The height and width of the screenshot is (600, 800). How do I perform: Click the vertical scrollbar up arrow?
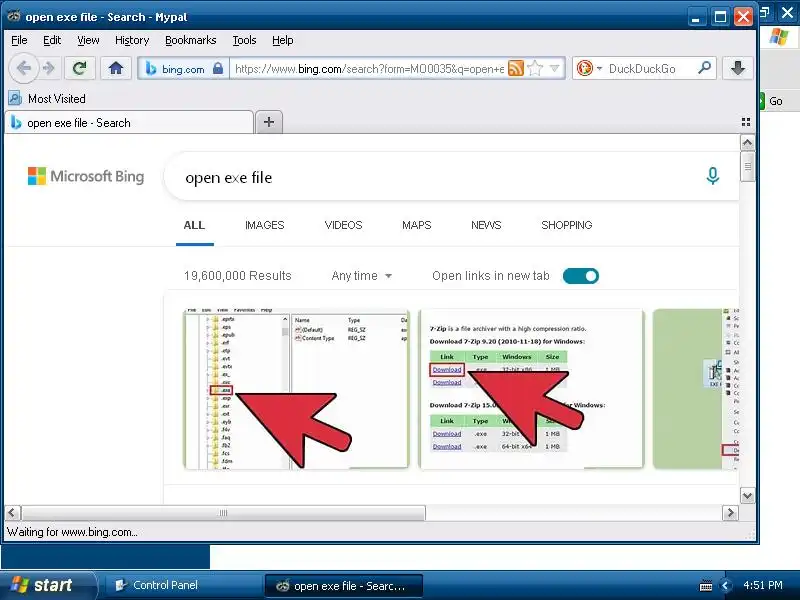(x=747, y=143)
